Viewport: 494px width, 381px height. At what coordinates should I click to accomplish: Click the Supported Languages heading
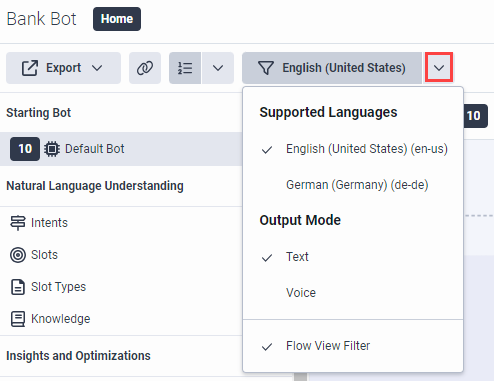pos(328,112)
